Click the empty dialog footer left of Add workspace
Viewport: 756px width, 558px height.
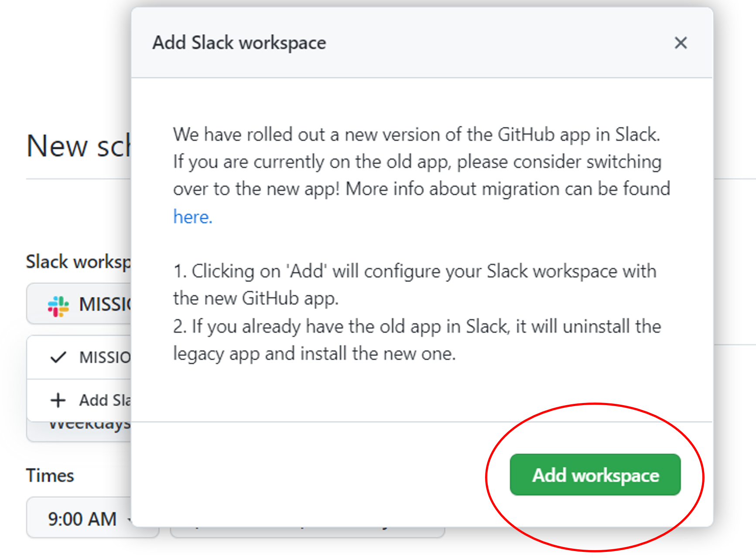pos(305,474)
